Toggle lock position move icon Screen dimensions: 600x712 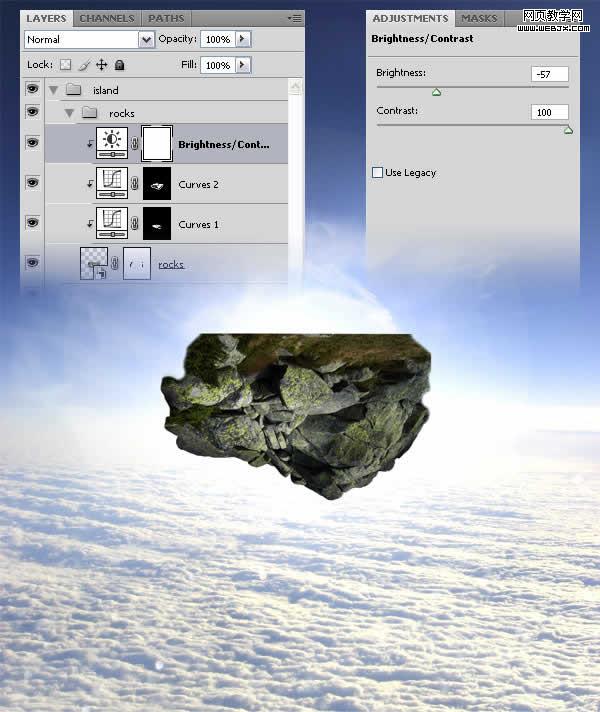pyautogui.click(x=101, y=65)
